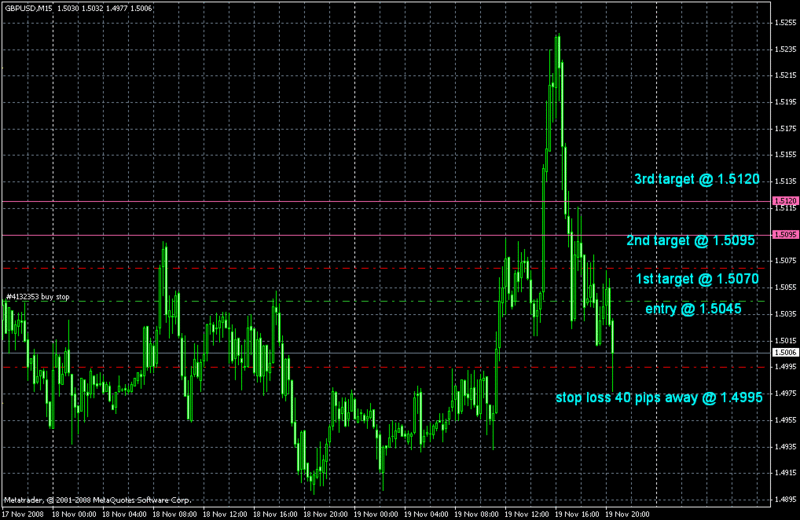
Task: Click the 1.5255 price axis label
Action: click(x=785, y=22)
